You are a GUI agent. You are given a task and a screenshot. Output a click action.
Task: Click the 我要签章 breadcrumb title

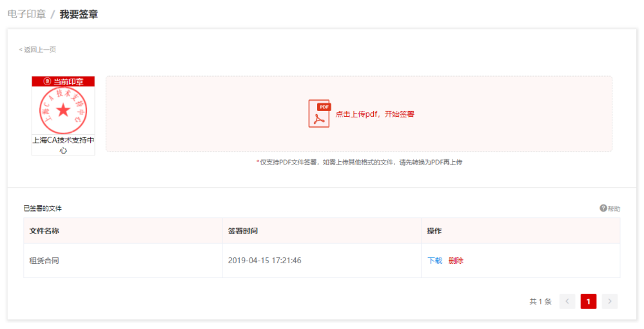tap(79, 14)
